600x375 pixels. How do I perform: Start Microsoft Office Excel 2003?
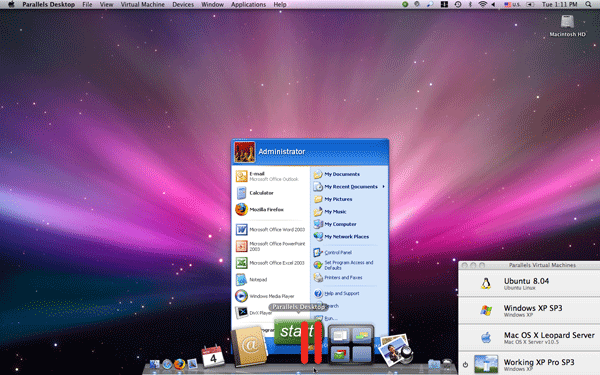tap(271, 263)
